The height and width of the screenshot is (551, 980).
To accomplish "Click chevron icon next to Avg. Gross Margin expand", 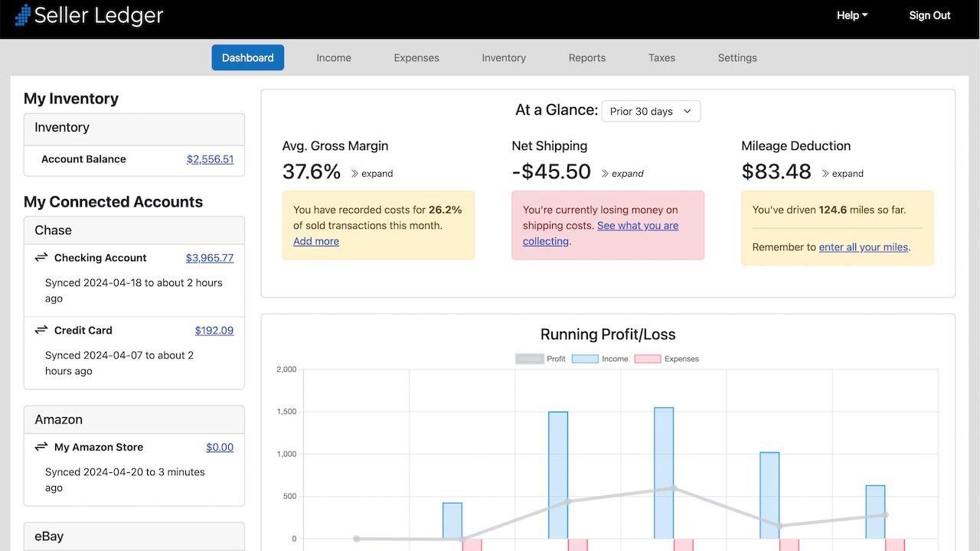I will tap(355, 174).
